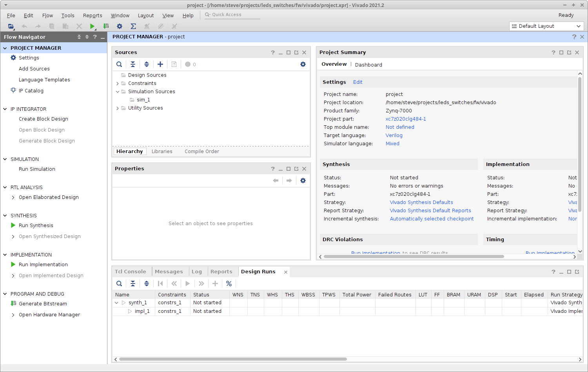Collapse the SYNTHESIS section in Flow Navigator
This screenshot has width=588, height=372.
(x=5, y=216)
